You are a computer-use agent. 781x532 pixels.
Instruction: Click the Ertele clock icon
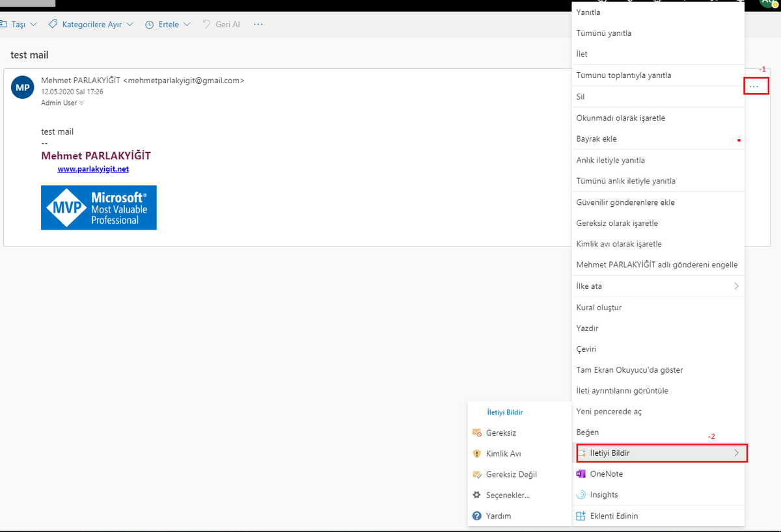[x=149, y=25]
